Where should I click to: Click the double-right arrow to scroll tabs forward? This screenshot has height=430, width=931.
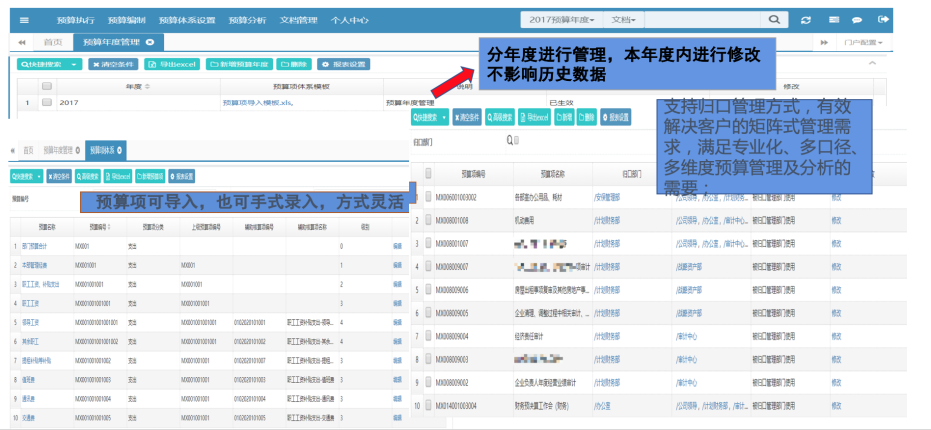(x=824, y=42)
